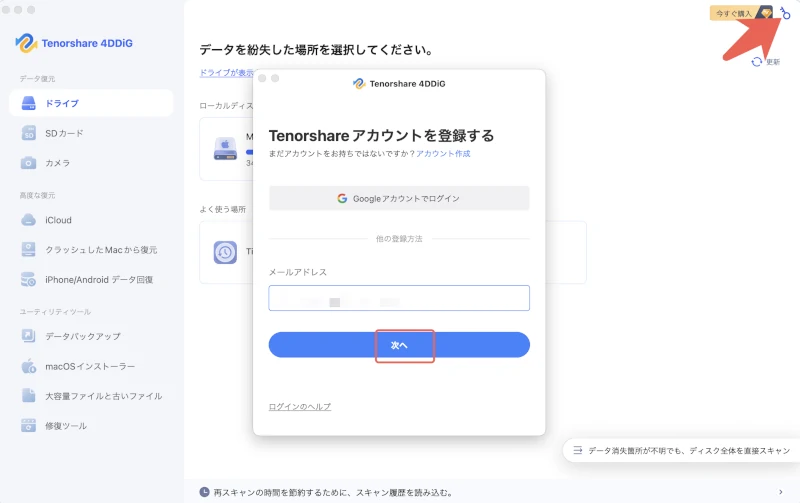Click the ドライブ drive icon
Image resolution: width=800 pixels, height=503 pixels.
click(x=29, y=103)
